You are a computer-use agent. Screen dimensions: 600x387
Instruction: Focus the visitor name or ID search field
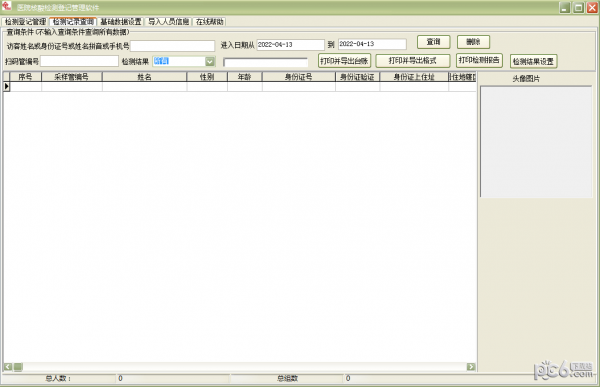coord(173,46)
